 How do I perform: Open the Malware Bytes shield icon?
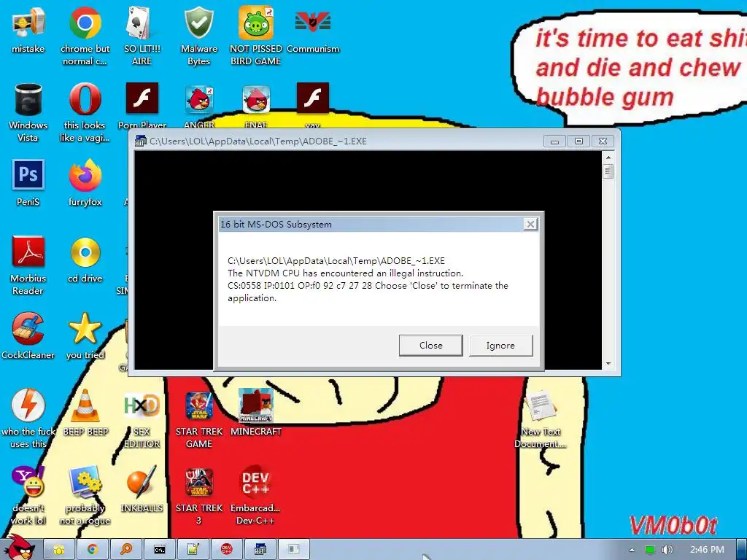198,23
